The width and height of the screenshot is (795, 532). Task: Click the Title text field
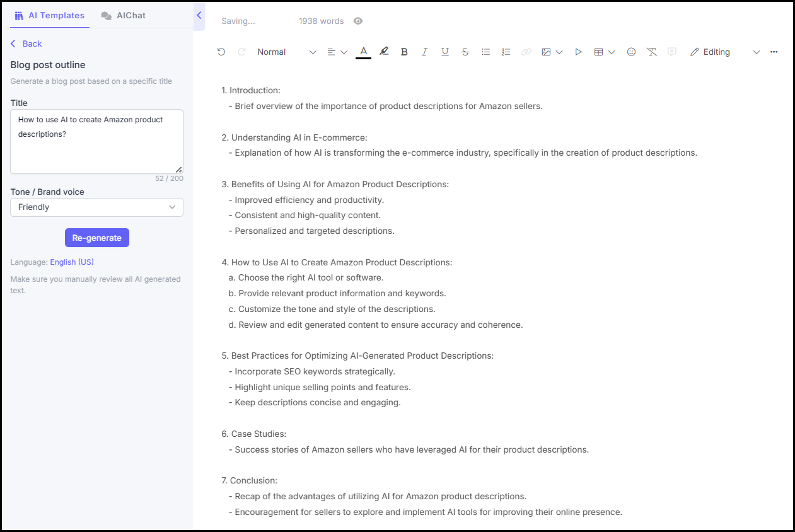[x=96, y=141]
